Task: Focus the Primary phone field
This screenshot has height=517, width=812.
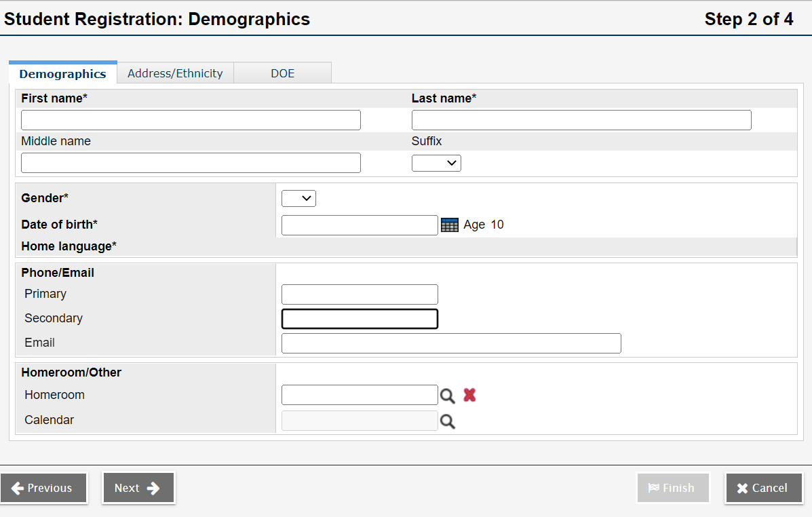Action: coord(360,294)
